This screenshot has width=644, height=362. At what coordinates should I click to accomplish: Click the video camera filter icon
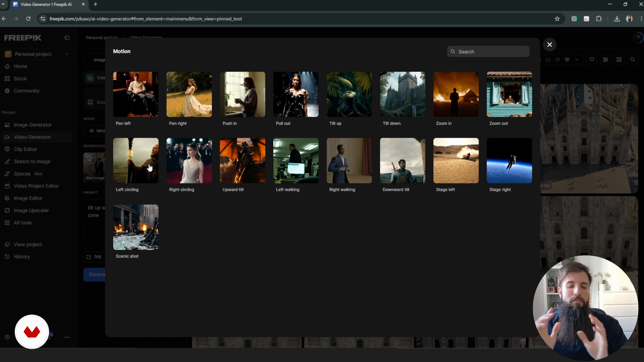click(x=548, y=60)
